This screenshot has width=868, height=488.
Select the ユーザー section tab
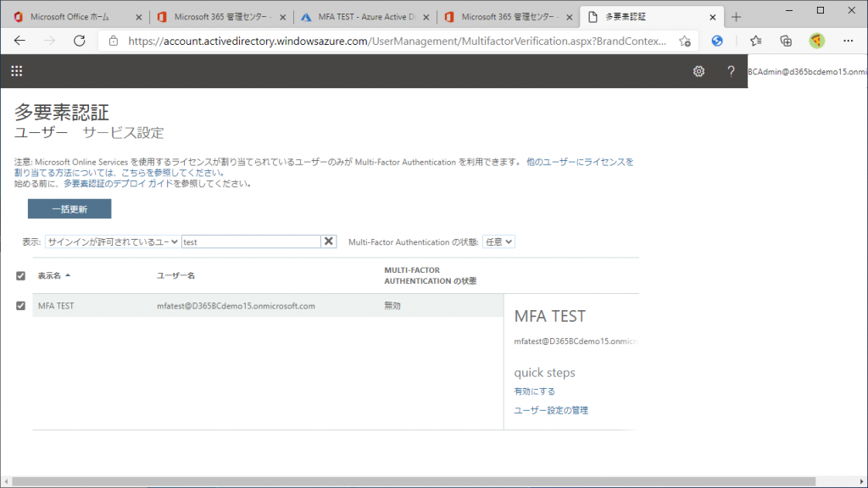[41, 133]
